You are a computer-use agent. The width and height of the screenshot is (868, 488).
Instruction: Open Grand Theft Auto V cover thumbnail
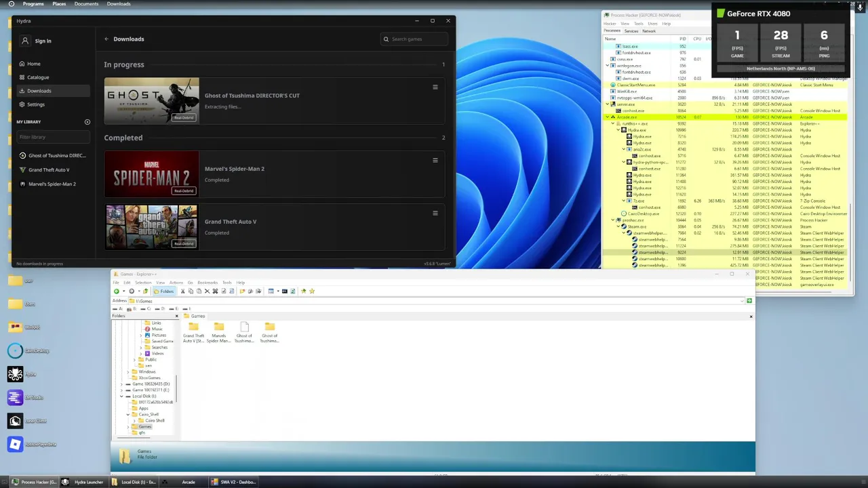(x=151, y=226)
